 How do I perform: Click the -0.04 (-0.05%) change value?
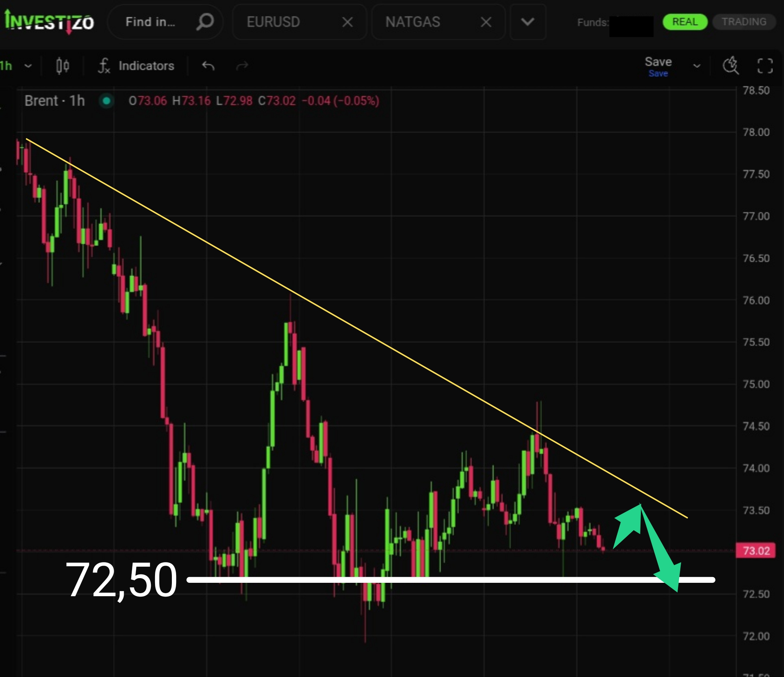pyautogui.click(x=340, y=101)
